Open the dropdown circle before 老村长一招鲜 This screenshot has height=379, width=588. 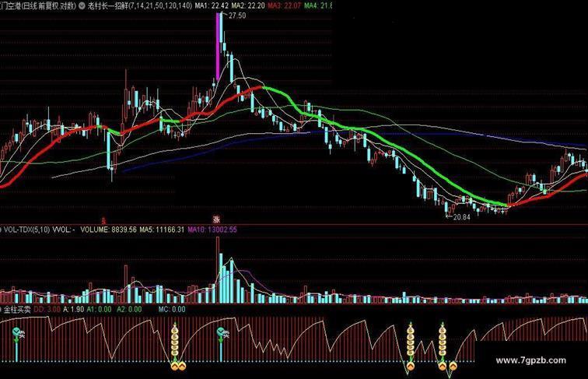point(82,5)
